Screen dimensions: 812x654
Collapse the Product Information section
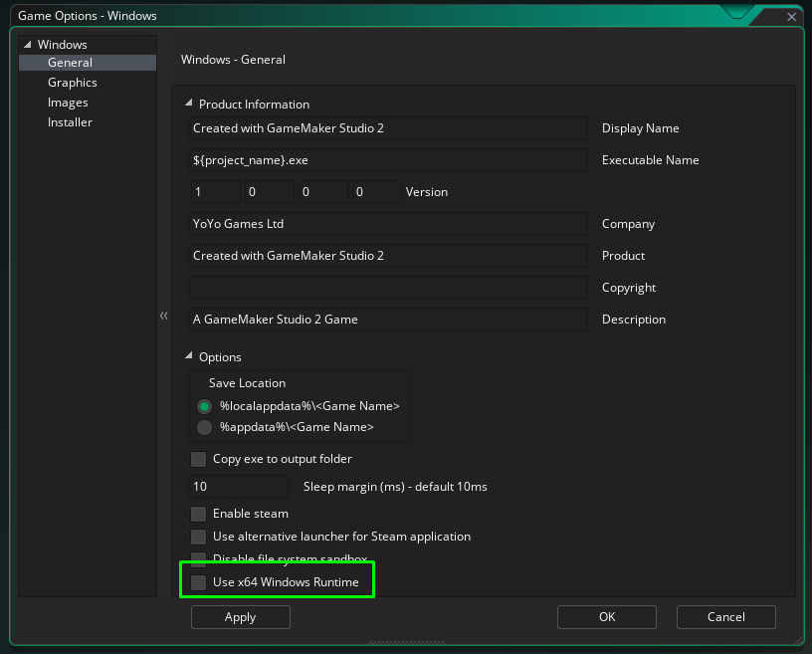187,102
